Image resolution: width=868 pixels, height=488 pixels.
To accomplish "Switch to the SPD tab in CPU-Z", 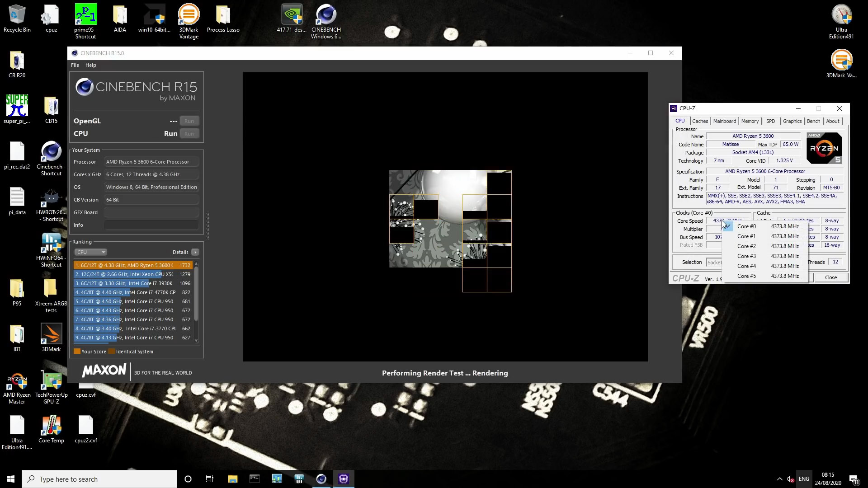I will [x=770, y=121].
